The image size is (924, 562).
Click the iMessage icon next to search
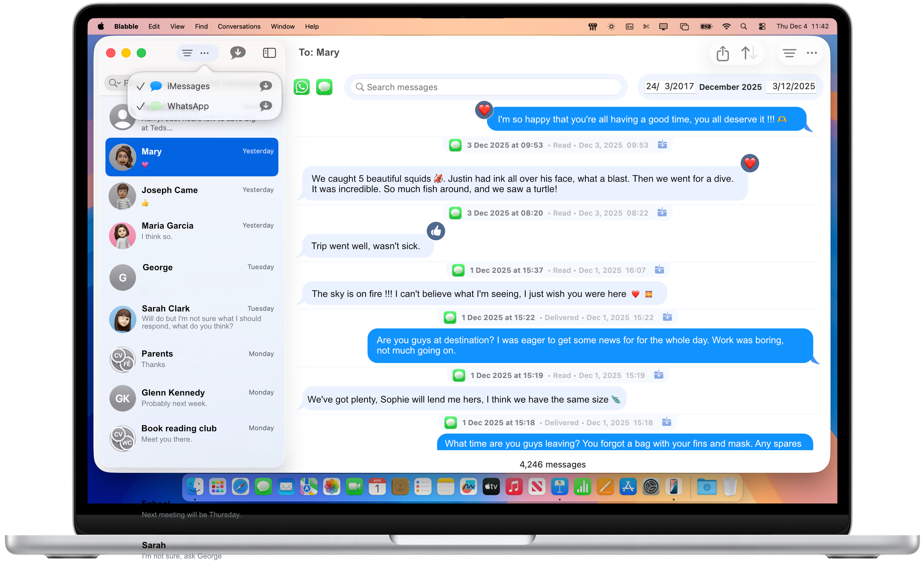tap(324, 87)
